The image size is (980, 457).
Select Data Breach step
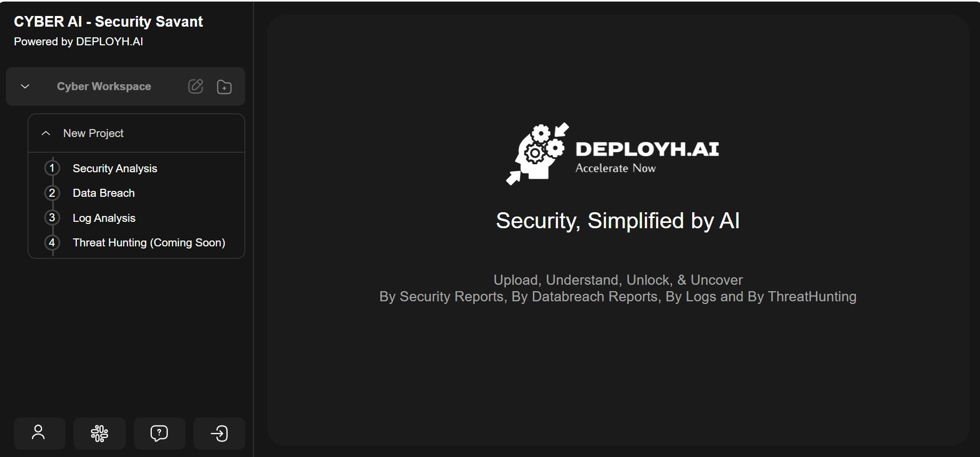tap(104, 193)
